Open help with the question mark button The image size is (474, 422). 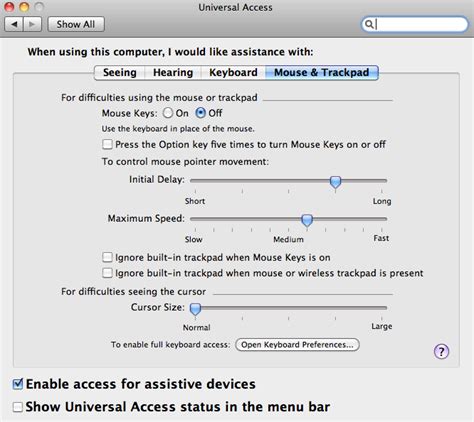click(441, 351)
